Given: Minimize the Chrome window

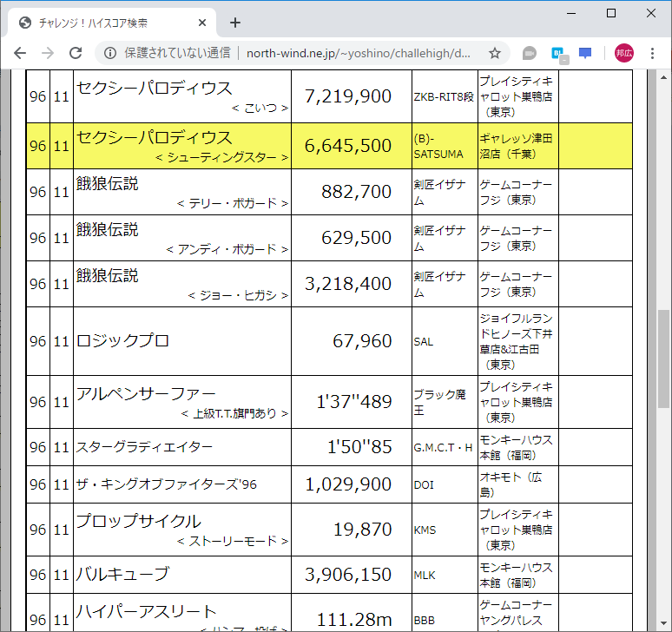Looking at the screenshot, I should pos(571,13).
